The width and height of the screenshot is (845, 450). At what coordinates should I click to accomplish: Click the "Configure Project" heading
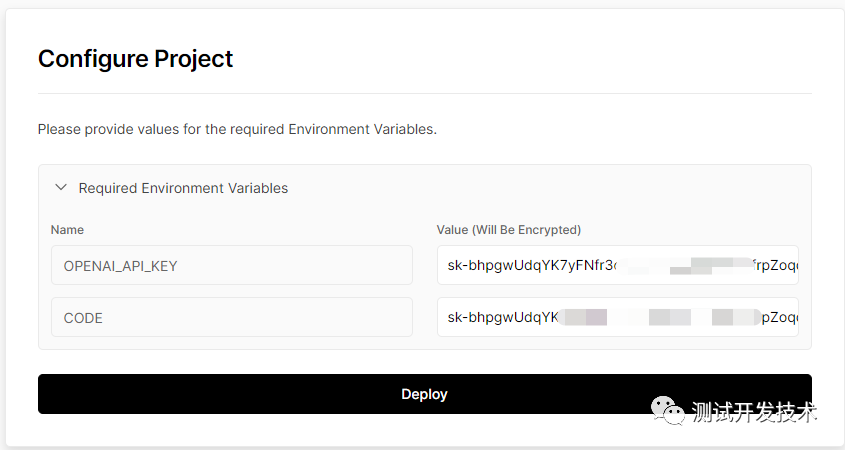pyautogui.click(x=135, y=59)
